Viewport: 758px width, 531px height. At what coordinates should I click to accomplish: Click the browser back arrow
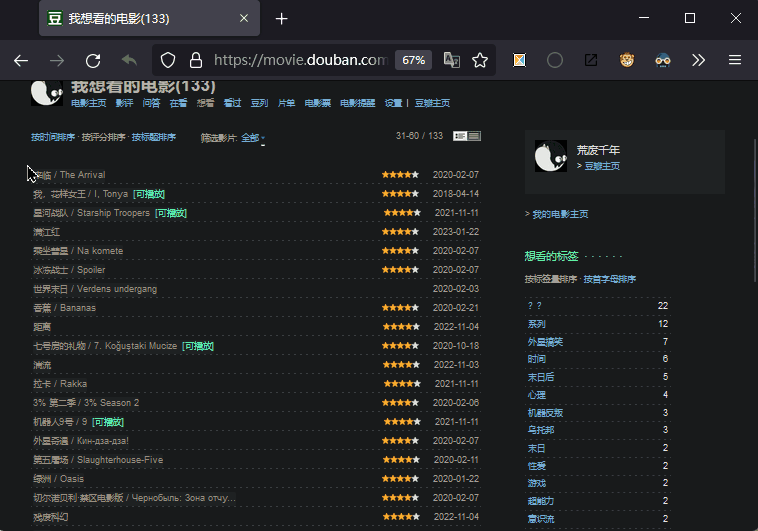click(21, 60)
